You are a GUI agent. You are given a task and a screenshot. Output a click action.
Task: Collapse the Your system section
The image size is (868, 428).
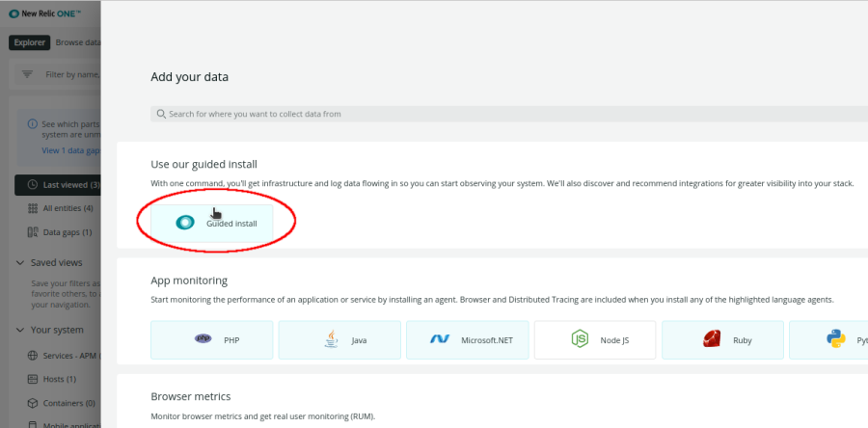(x=21, y=331)
